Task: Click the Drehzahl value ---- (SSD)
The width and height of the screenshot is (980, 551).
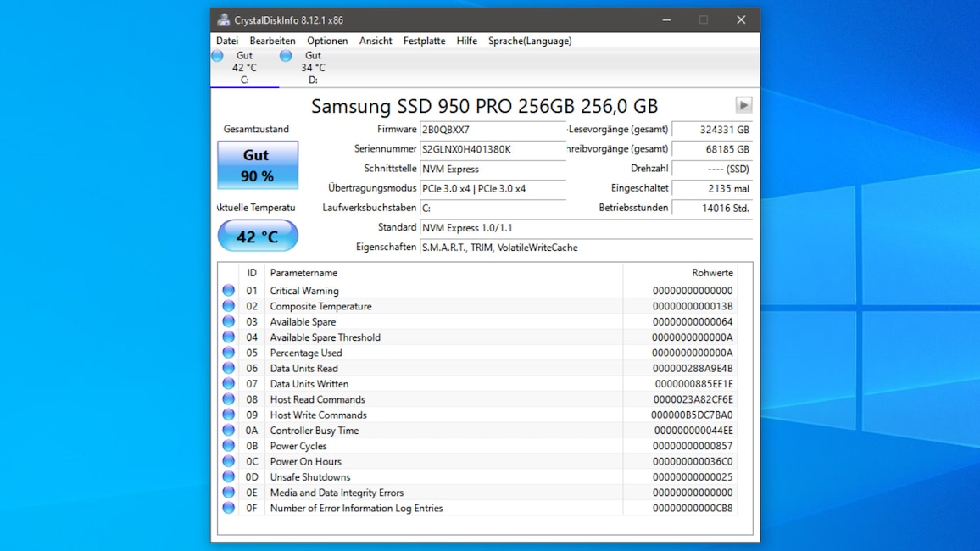Action: pyautogui.click(x=712, y=169)
